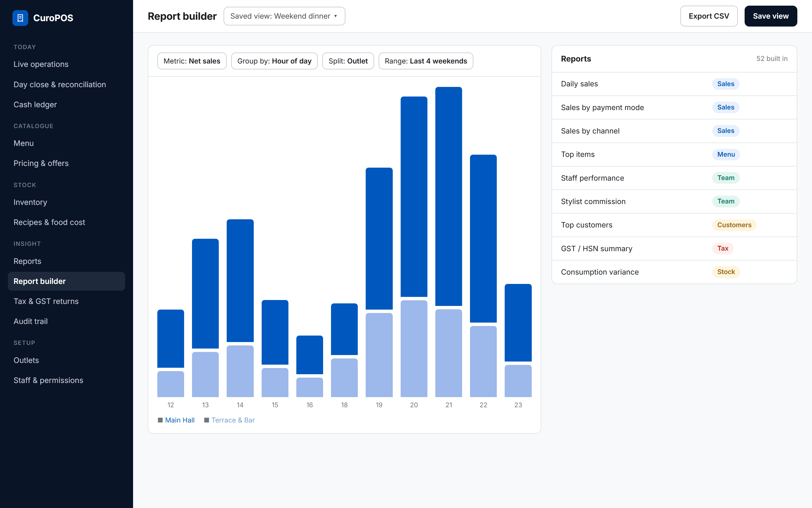Image resolution: width=812 pixels, height=508 pixels.
Task: Select Report builder in the sidebar
Action: [67, 281]
